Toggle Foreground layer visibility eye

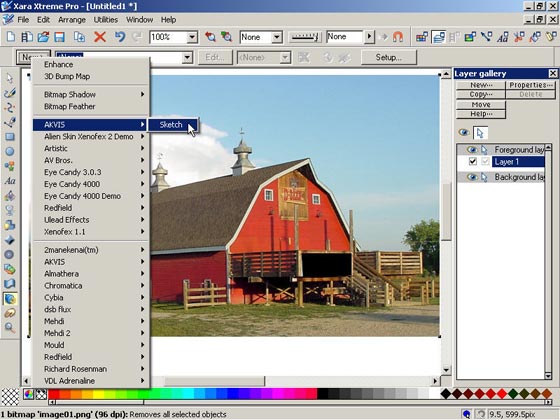[471, 149]
